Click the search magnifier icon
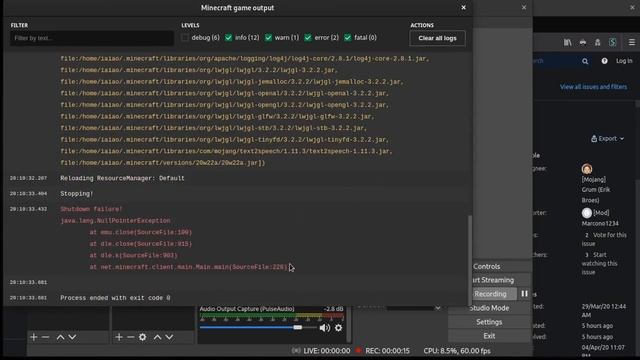Image resolution: width=640 pixels, height=360 pixels. pyautogui.click(x=585, y=61)
